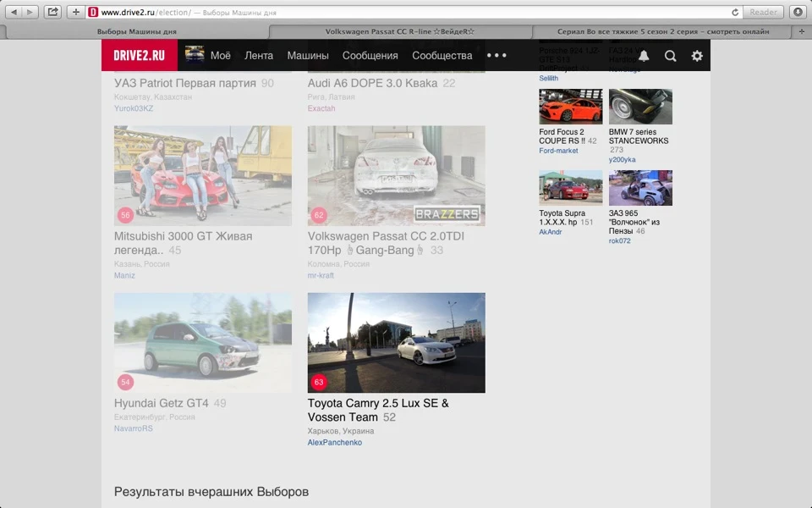Open user Exactah profile link
Viewport: 812px width, 508px height.
pyautogui.click(x=321, y=108)
